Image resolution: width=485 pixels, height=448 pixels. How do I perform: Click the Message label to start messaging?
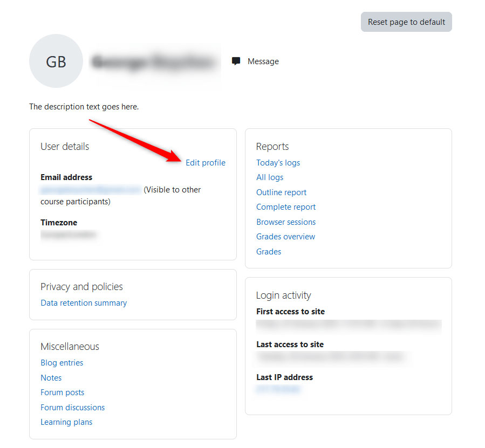pos(263,61)
